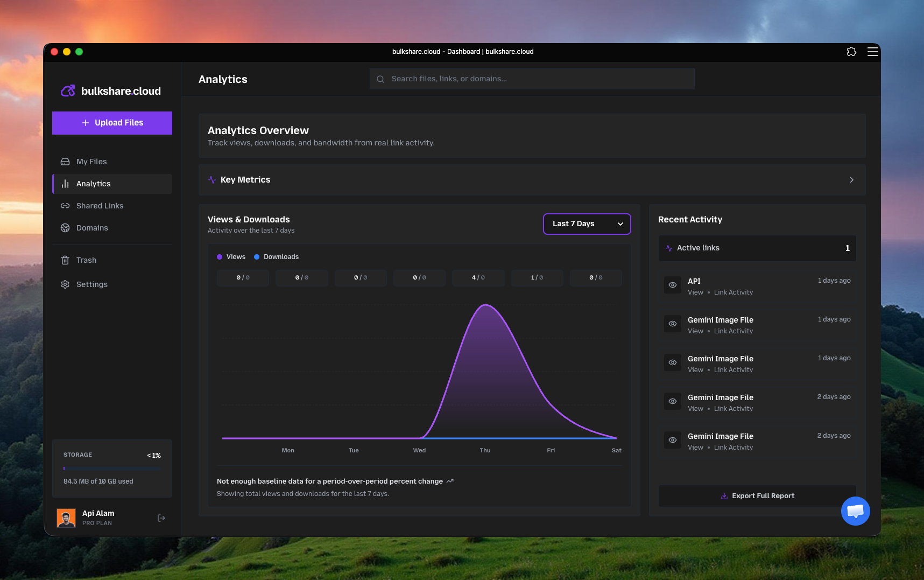
Task: Click Export Full Report
Action: [757, 495]
